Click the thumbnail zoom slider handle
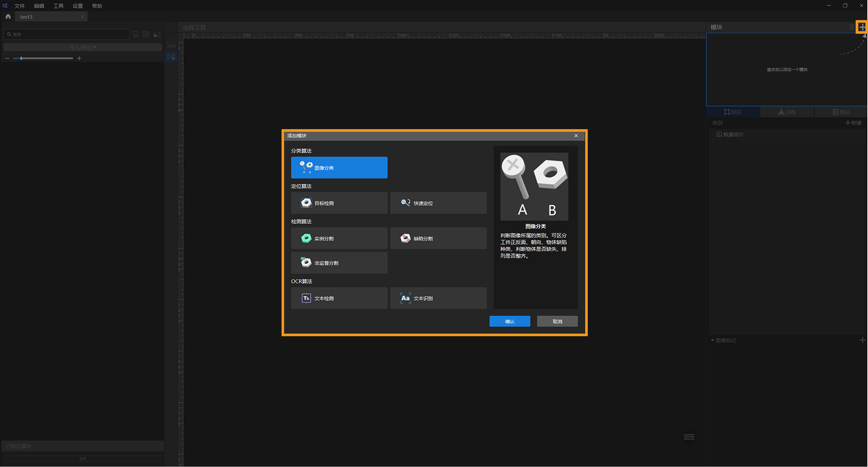 click(21, 58)
